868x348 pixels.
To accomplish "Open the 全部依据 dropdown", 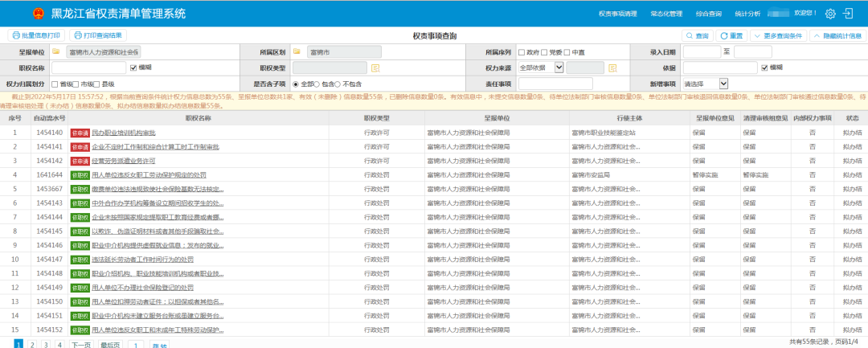I will pos(540,68).
